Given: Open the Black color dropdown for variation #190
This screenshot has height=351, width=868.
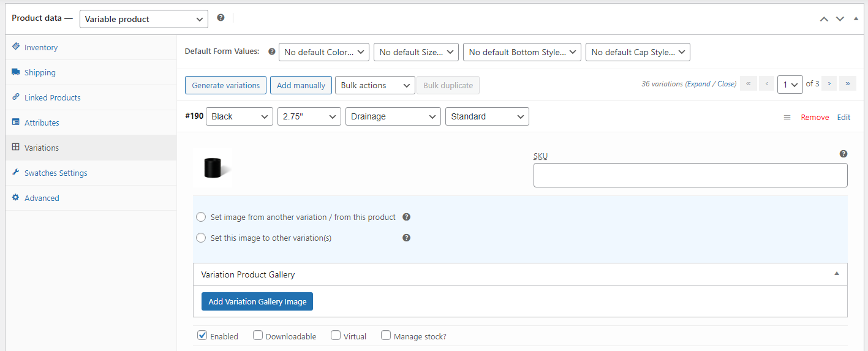Looking at the screenshot, I should coord(240,116).
